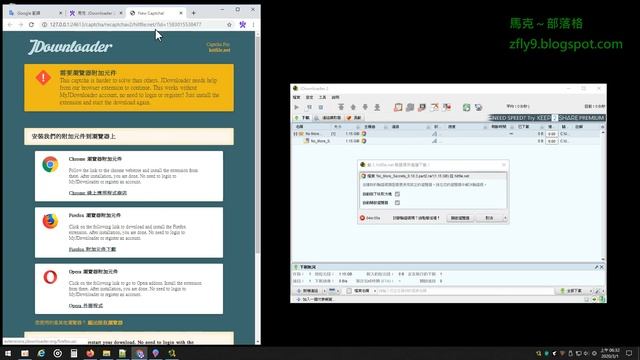Click the browser page vertical scrollbar
The width and height of the screenshot is (640, 360).
pos(258,189)
